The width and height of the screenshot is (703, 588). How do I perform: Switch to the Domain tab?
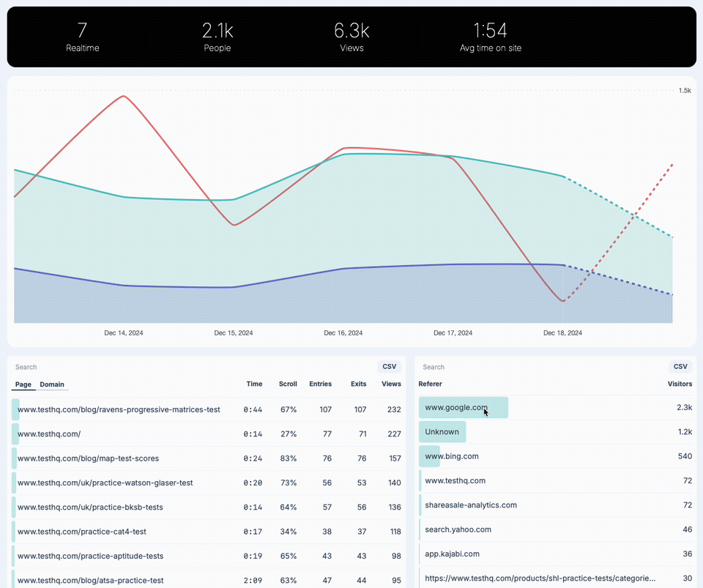[x=52, y=384]
